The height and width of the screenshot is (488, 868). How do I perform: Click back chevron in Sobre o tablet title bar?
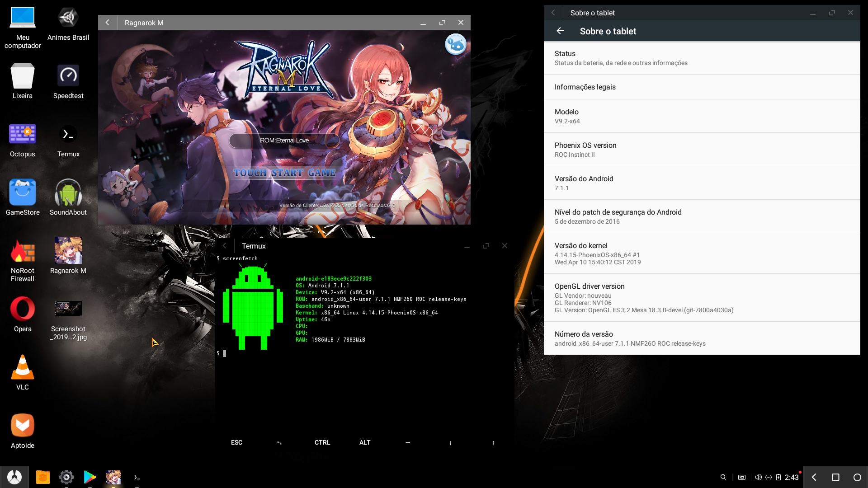coord(553,13)
